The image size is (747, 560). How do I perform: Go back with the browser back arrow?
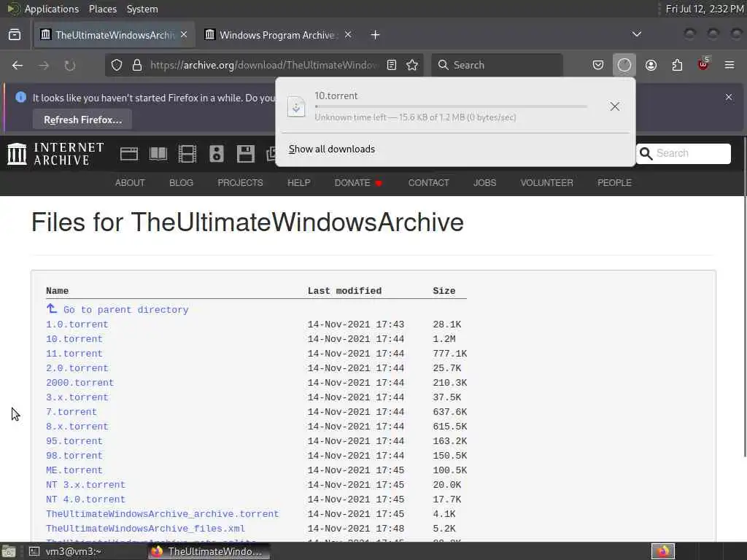tap(18, 65)
